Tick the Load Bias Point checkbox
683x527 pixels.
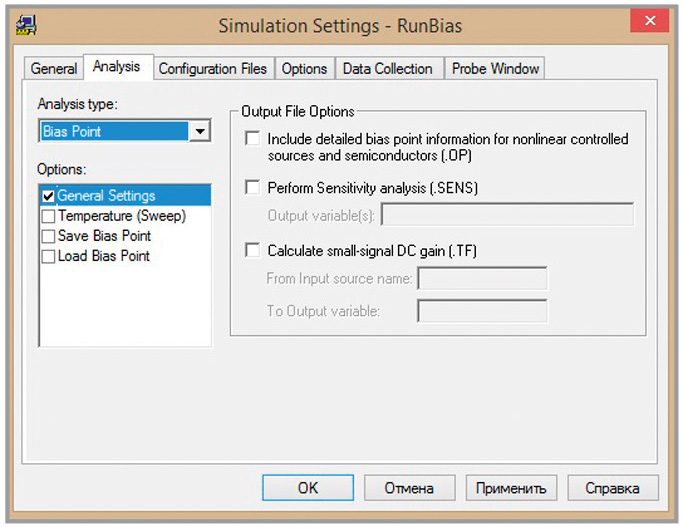48,256
